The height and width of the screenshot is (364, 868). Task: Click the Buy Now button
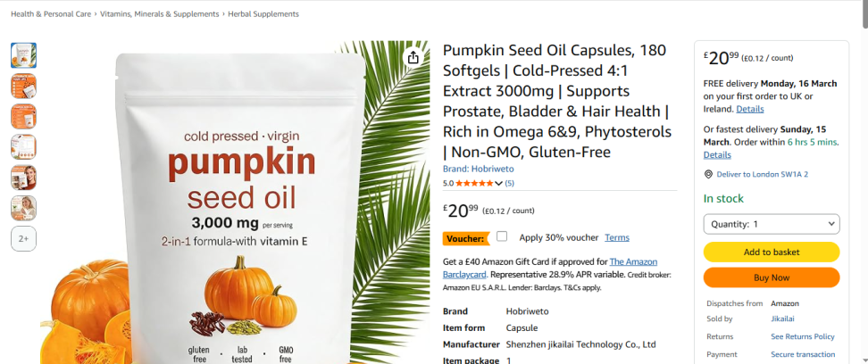(772, 277)
